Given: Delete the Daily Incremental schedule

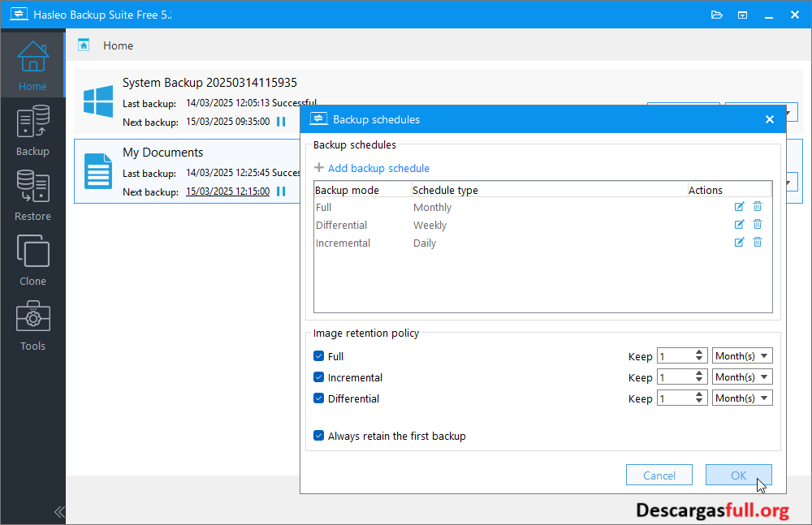Looking at the screenshot, I should click(758, 242).
